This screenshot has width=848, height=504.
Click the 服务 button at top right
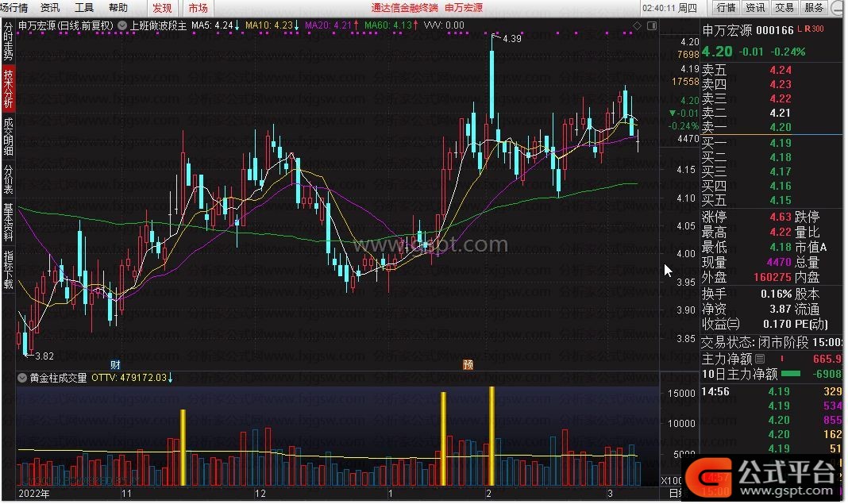pyautogui.click(x=813, y=8)
